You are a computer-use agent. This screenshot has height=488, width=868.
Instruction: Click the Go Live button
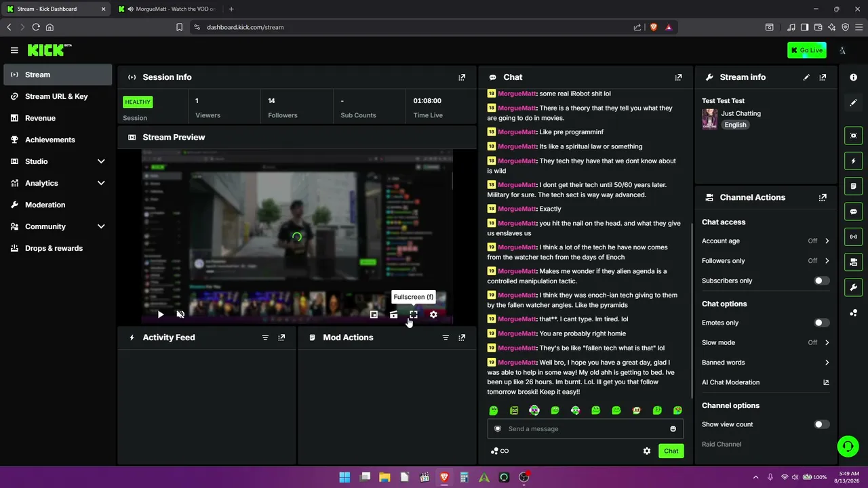[x=807, y=50]
